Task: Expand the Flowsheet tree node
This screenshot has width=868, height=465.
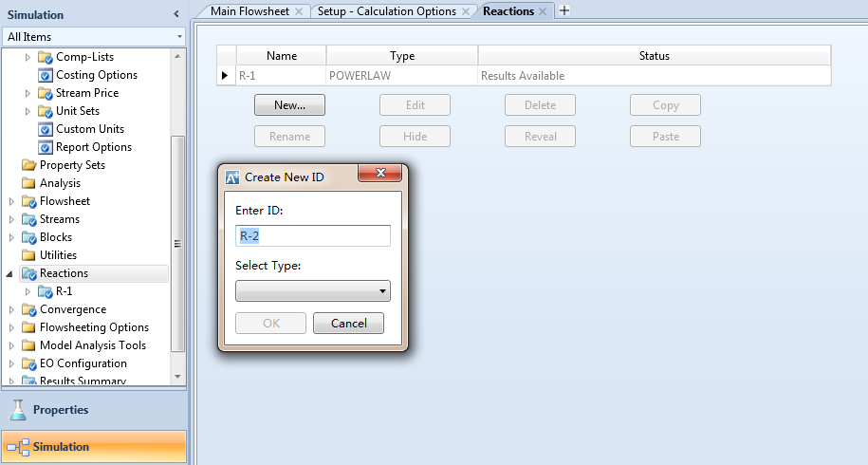Action: pyautogui.click(x=11, y=201)
